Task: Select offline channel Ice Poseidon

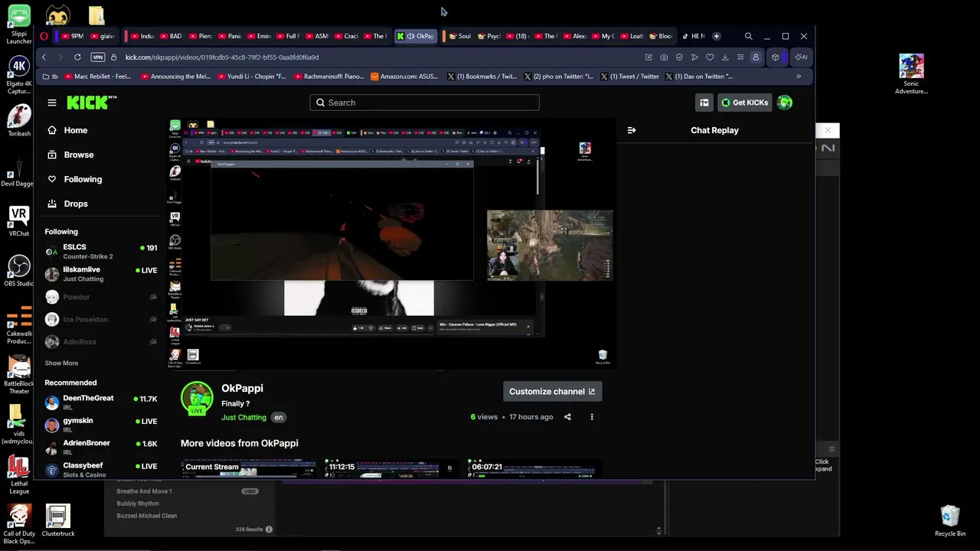Action: (101, 319)
